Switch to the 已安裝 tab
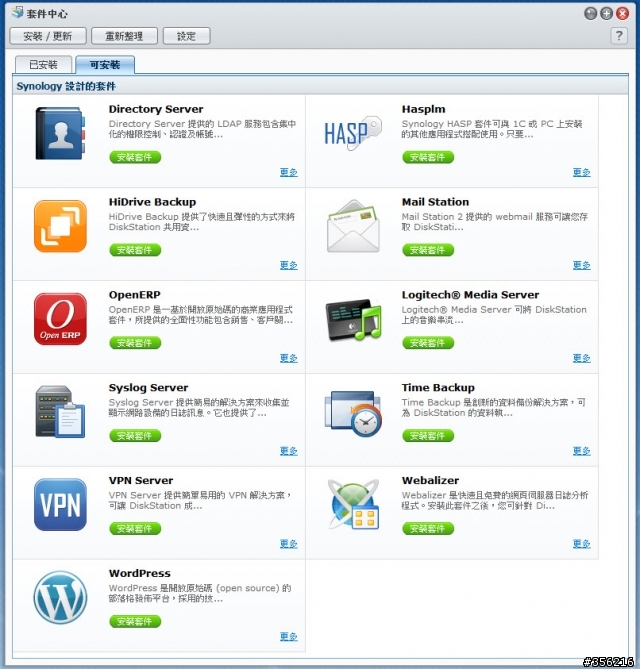640x670 pixels. click(43, 65)
